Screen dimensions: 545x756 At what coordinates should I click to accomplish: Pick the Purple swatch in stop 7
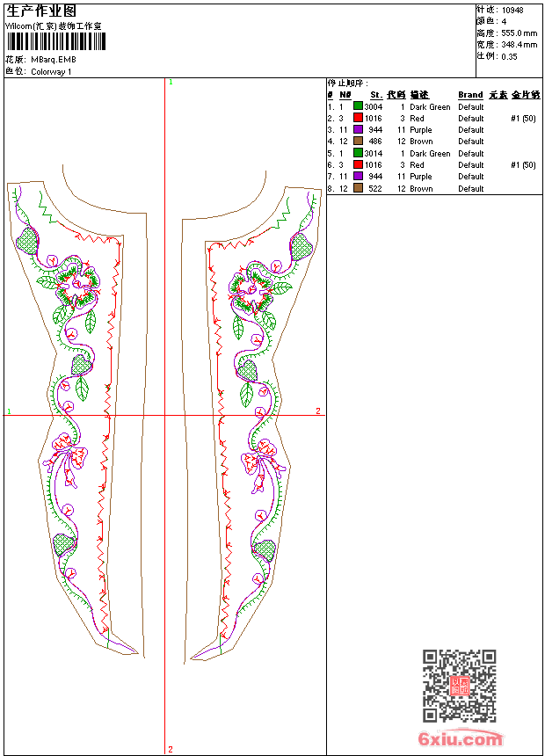(x=358, y=176)
